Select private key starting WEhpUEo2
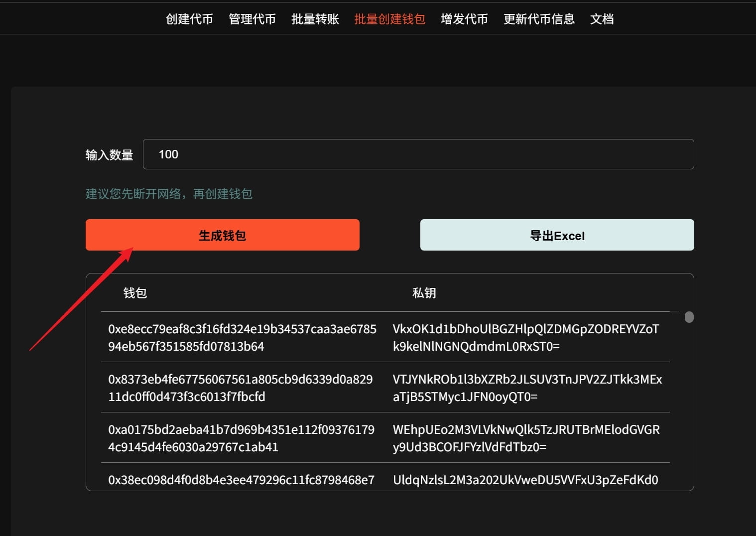Screen dimensions: 756x536 point(526,438)
